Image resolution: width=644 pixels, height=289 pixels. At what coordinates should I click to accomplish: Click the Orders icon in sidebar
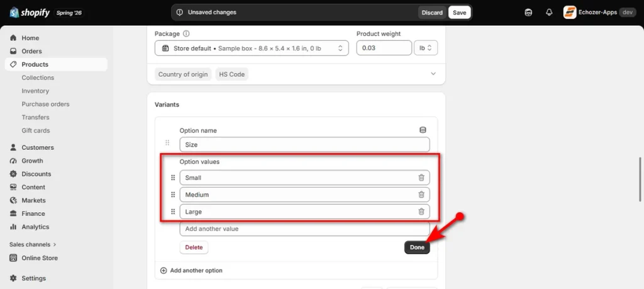13,51
